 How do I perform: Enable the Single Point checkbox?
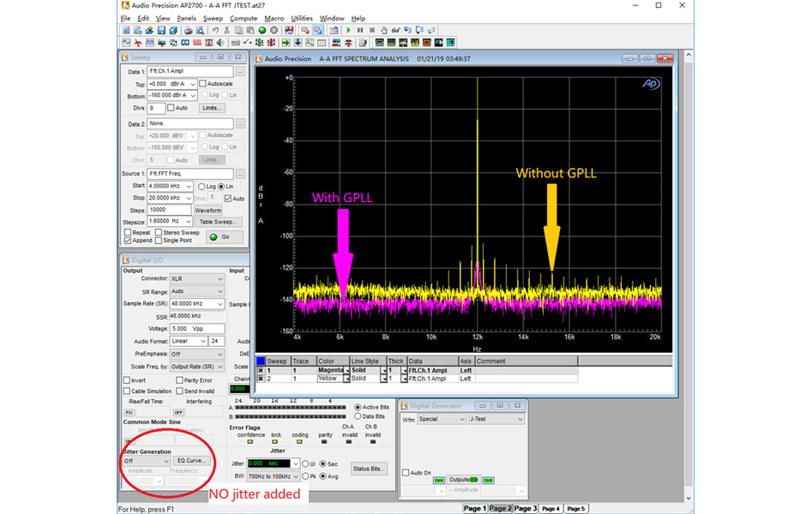coord(159,241)
